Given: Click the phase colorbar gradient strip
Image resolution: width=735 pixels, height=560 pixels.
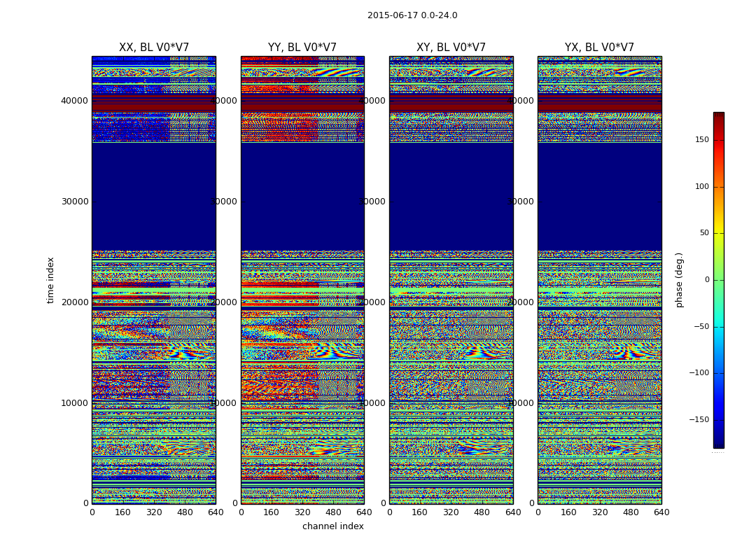Looking at the screenshot, I should pyautogui.click(x=719, y=280).
